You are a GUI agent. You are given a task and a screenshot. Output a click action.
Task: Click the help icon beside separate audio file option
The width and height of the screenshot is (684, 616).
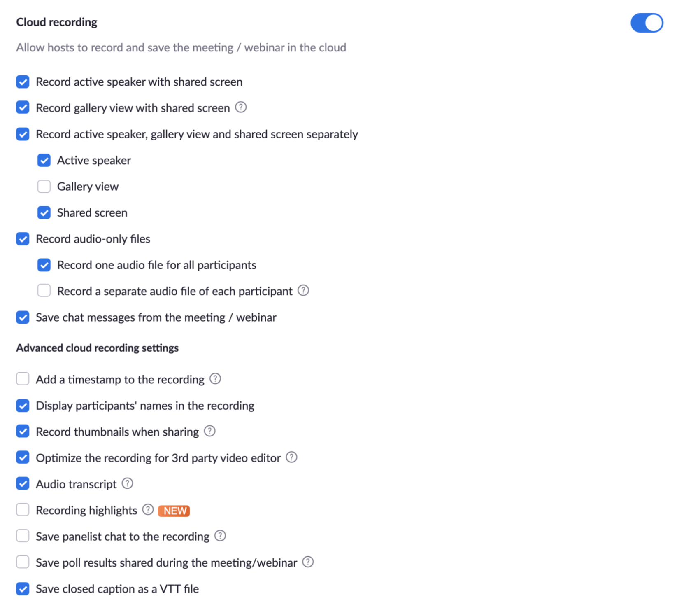[303, 290]
